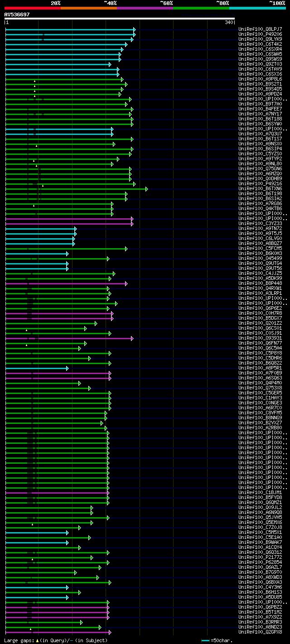Select label UniRef100_B5DGX7
Image resolution: width=290 pixels, height=644 pixels.
[x=261, y=318]
